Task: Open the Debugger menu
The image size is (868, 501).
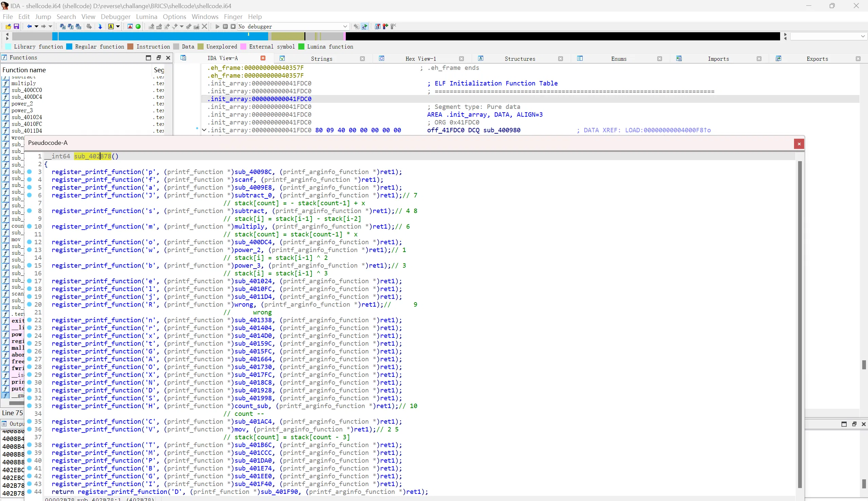Action: (x=116, y=17)
